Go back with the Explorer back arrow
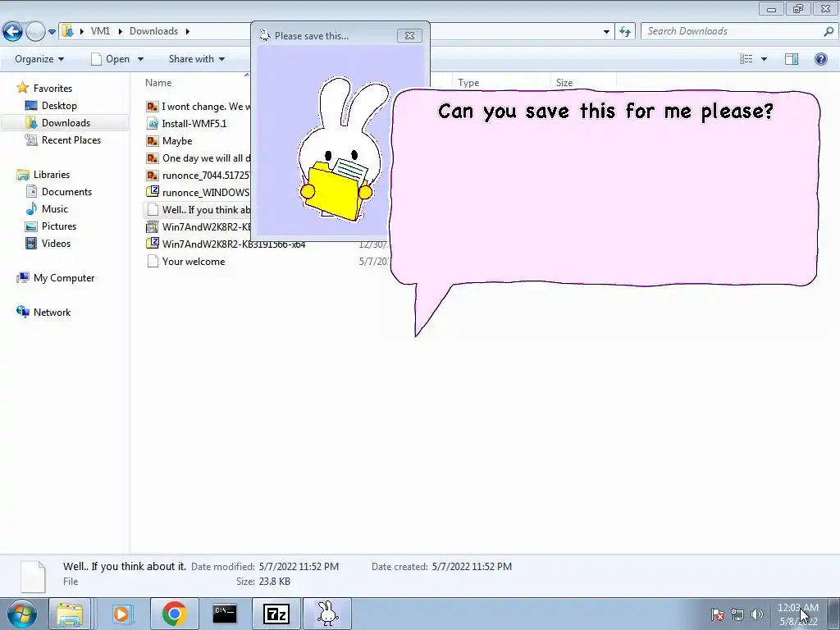The width and height of the screenshot is (840, 630). pos(12,32)
